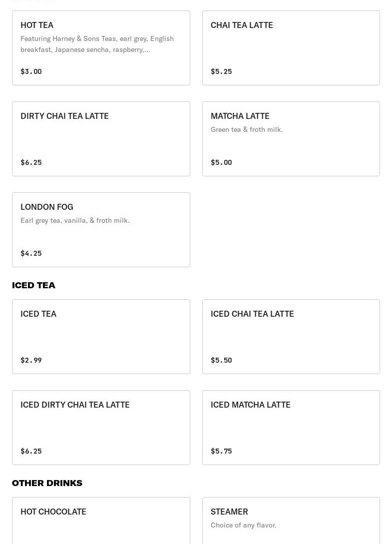The width and height of the screenshot is (392, 544).
Task: Click the $3.00 Hot Tea price
Action: (31, 71)
